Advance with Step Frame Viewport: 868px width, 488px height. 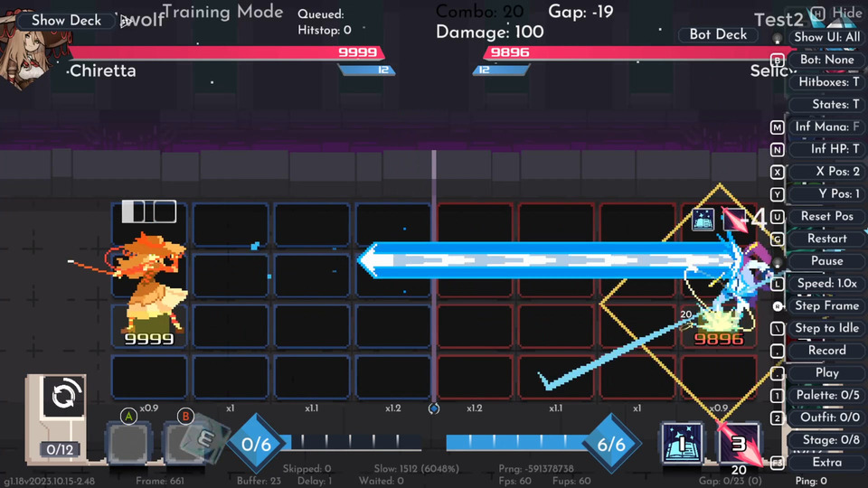click(827, 305)
